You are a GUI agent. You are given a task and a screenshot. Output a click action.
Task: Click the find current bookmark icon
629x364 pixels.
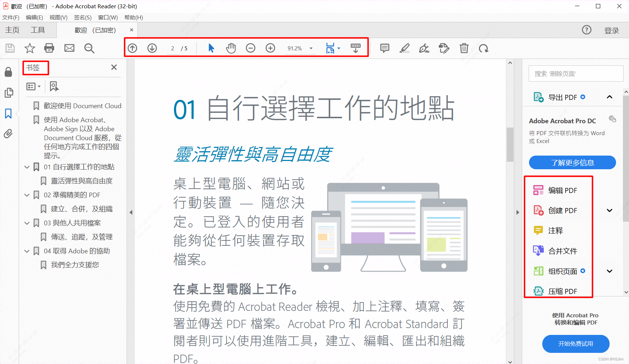[54, 86]
